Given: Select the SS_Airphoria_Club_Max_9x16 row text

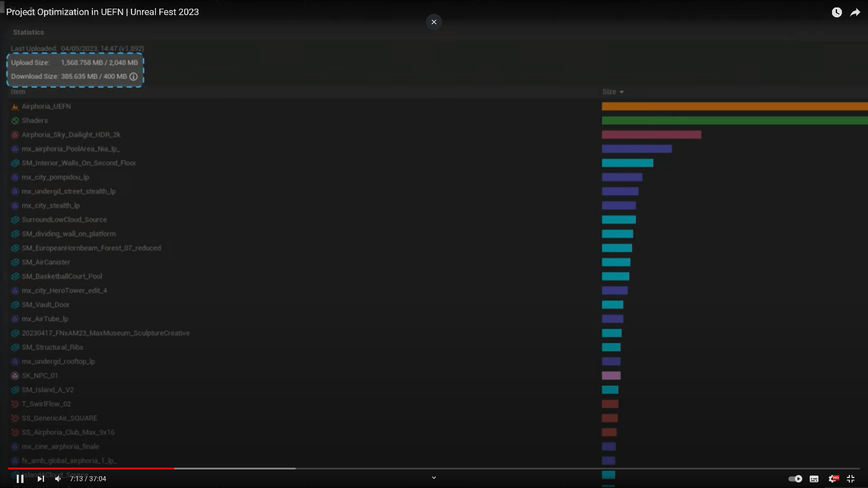Looking at the screenshot, I should tap(68, 432).
